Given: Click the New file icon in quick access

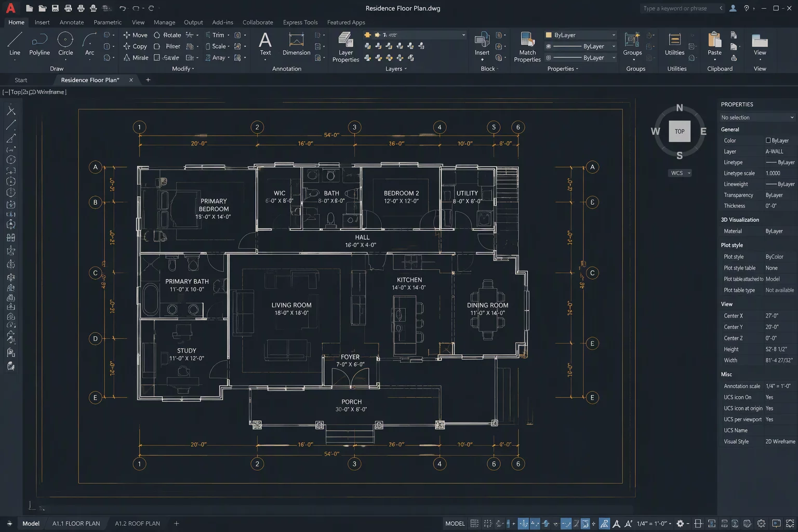Looking at the screenshot, I should pyautogui.click(x=30, y=8).
